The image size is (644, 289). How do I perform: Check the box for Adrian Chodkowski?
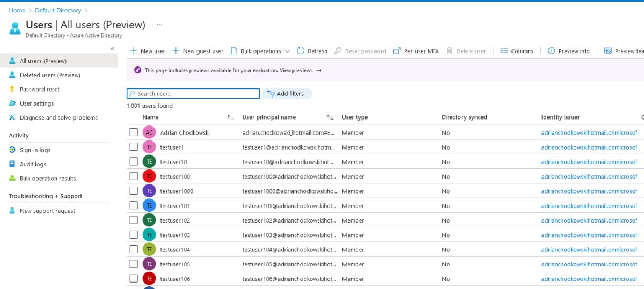pyautogui.click(x=134, y=132)
